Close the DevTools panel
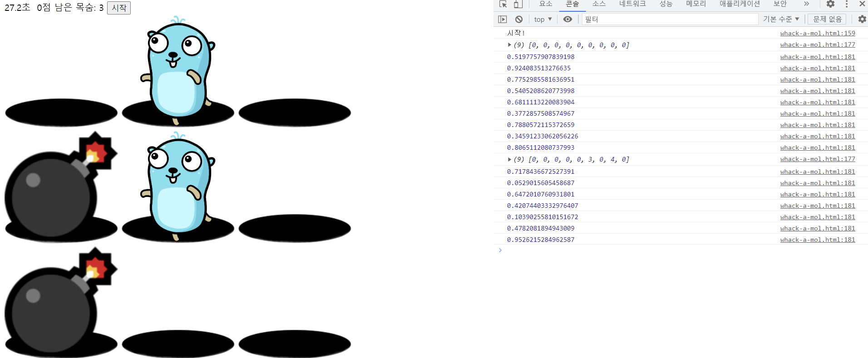868x358 pixels. [x=862, y=4]
